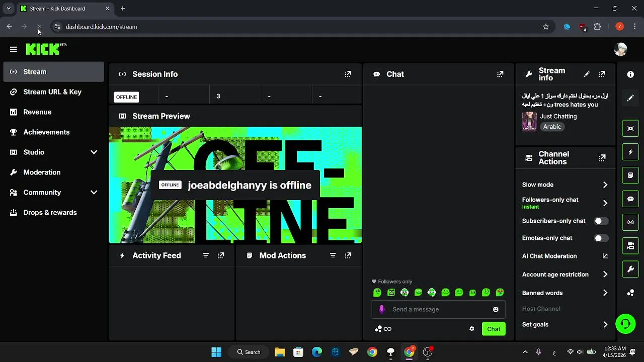The height and width of the screenshot is (362, 644).
Task: Pop out the Stream info panel
Action: coord(602,74)
